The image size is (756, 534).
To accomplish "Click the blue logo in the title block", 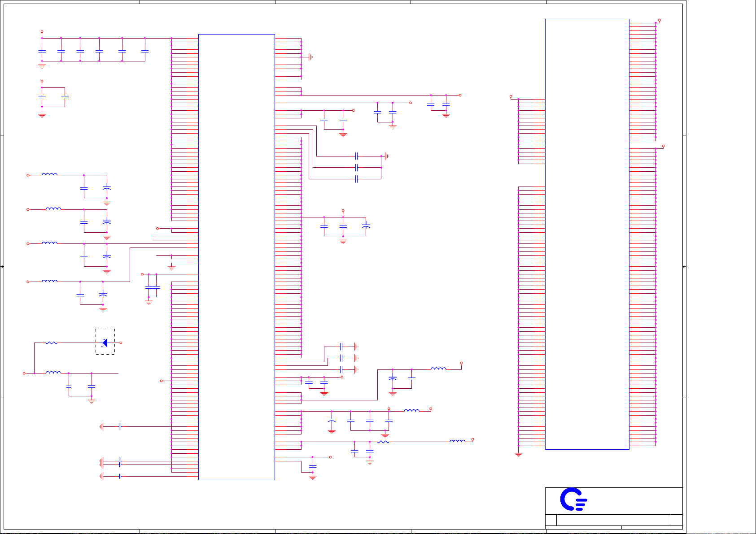I will pos(573,499).
